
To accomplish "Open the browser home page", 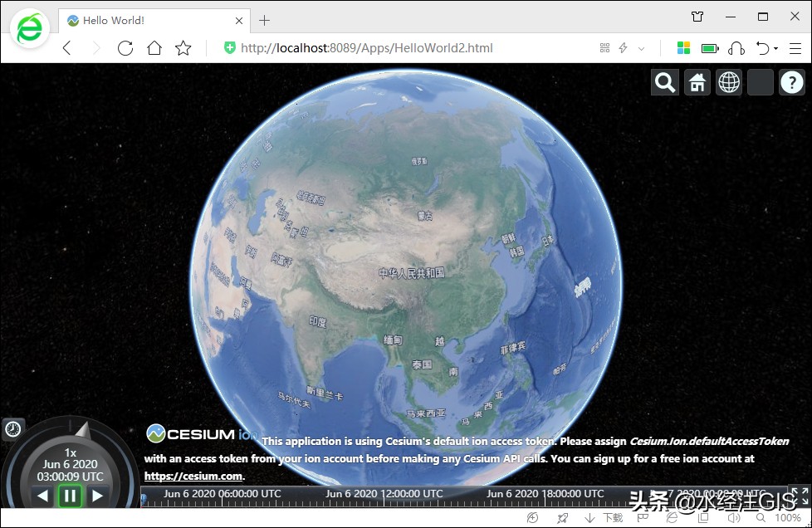I will (x=154, y=48).
